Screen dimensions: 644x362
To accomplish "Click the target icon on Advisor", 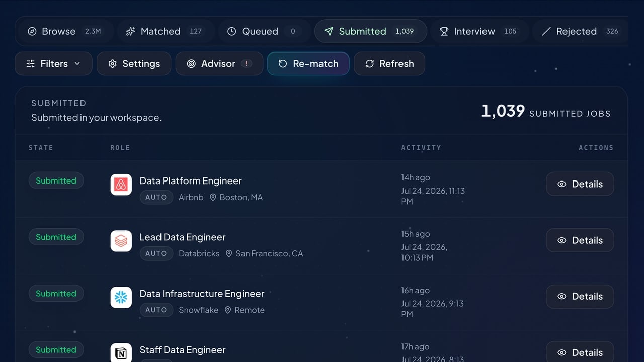I will [x=191, y=64].
